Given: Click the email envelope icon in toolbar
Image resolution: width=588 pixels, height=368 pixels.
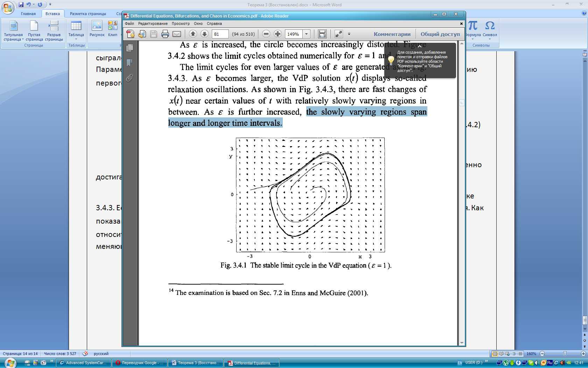Looking at the screenshot, I should (177, 34).
